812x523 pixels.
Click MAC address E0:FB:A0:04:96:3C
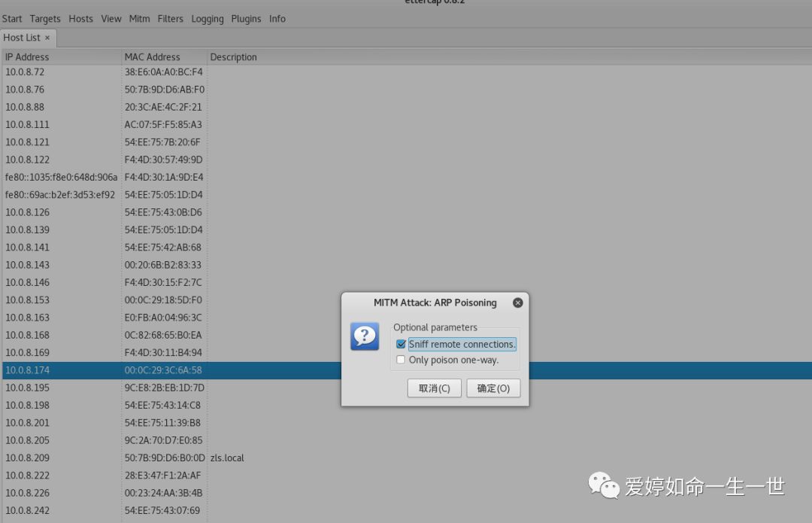163,318
